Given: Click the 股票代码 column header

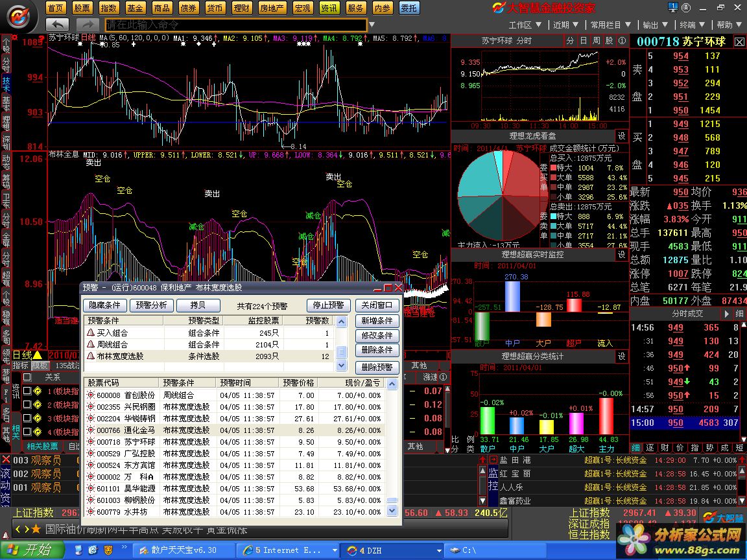Looking at the screenshot, I should click(121, 383).
